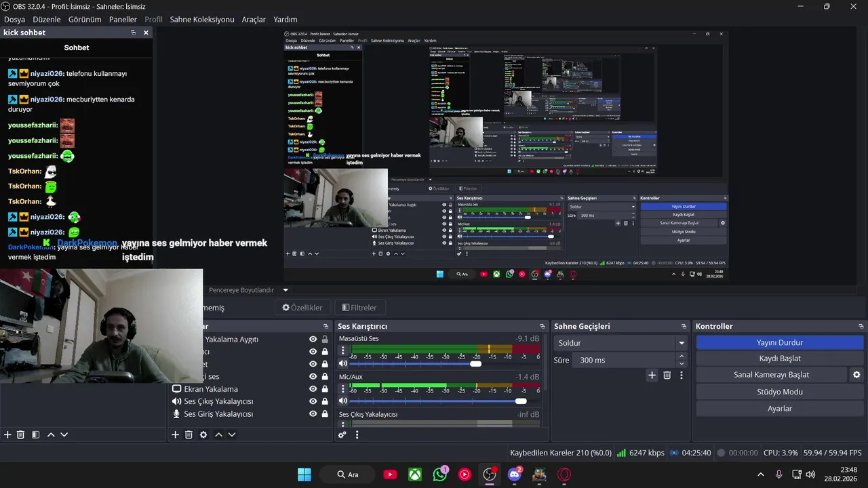Hide the Ses Çıkış Yakalayıcısı source
The height and width of the screenshot is (488, 868).
pyautogui.click(x=313, y=401)
